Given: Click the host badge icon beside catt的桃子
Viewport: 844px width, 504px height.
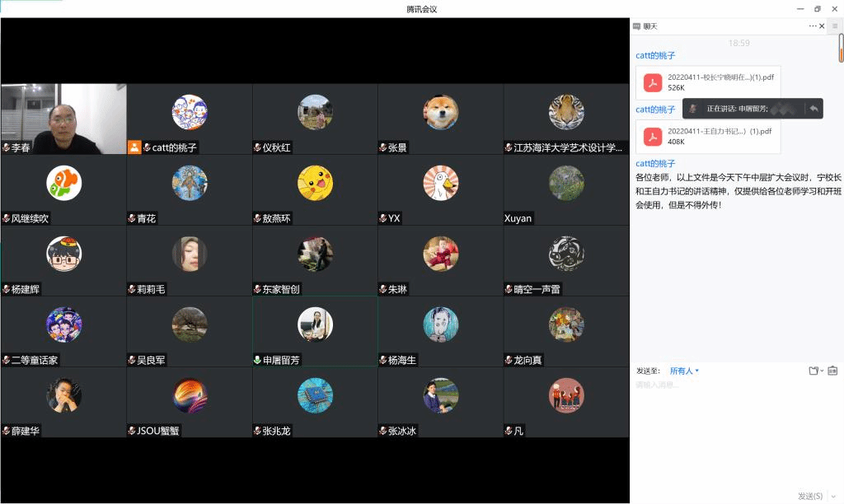Looking at the screenshot, I should point(134,147).
